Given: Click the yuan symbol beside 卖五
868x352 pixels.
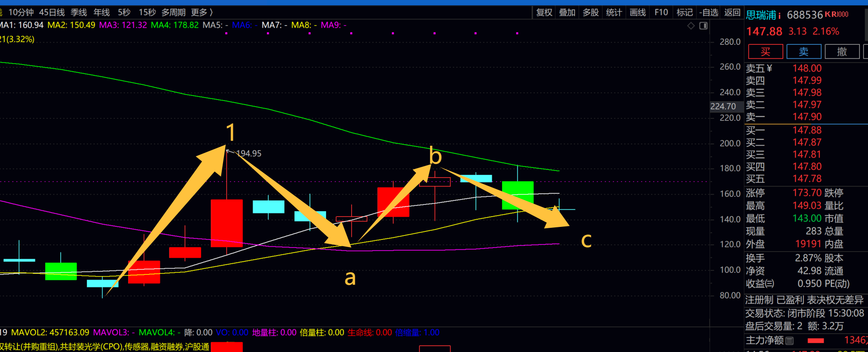Looking at the screenshot, I should tap(769, 68).
